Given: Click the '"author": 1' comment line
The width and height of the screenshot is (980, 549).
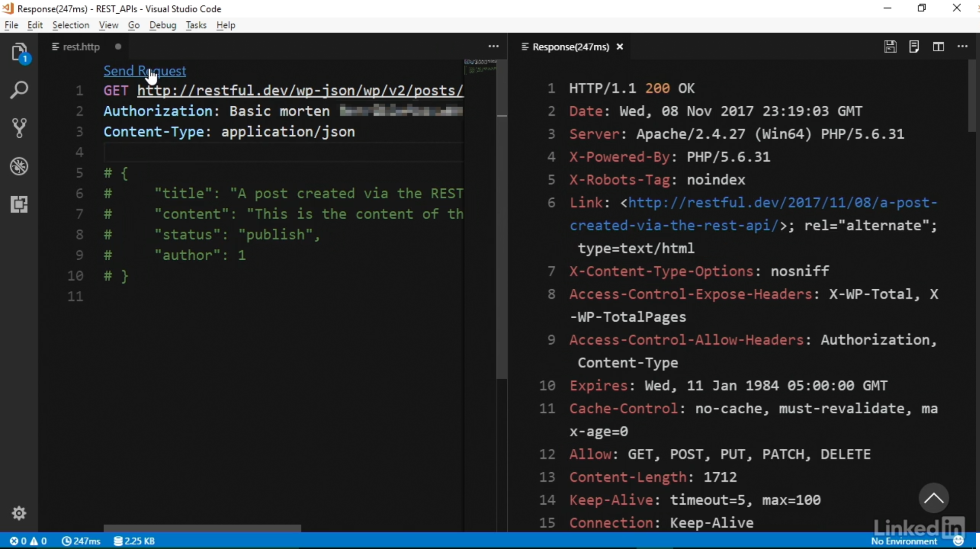Looking at the screenshot, I should point(175,255).
